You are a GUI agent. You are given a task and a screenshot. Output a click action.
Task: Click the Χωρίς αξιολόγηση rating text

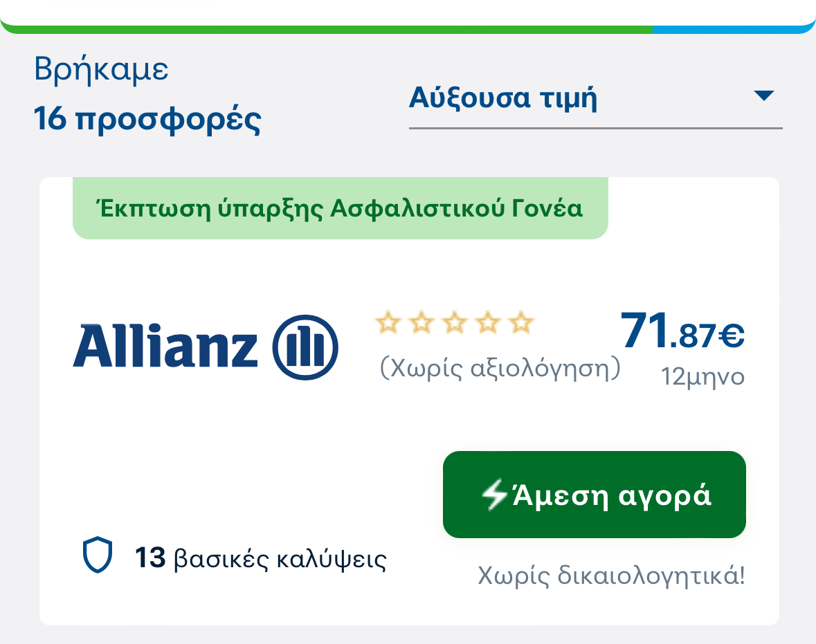coord(500,368)
